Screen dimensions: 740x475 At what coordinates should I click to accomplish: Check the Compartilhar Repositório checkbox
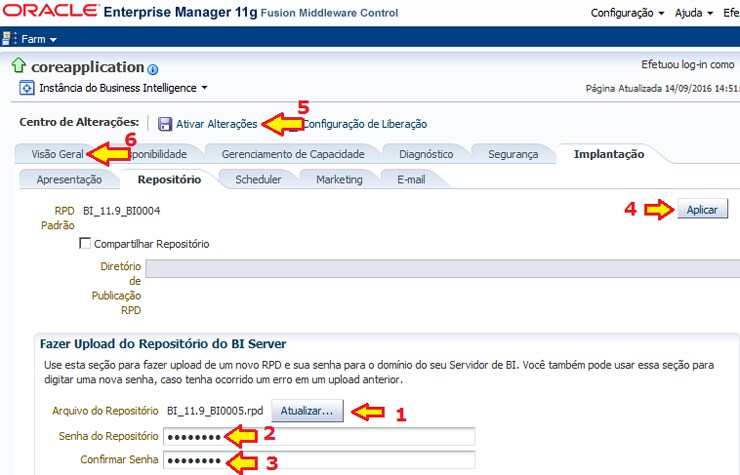coord(85,243)
